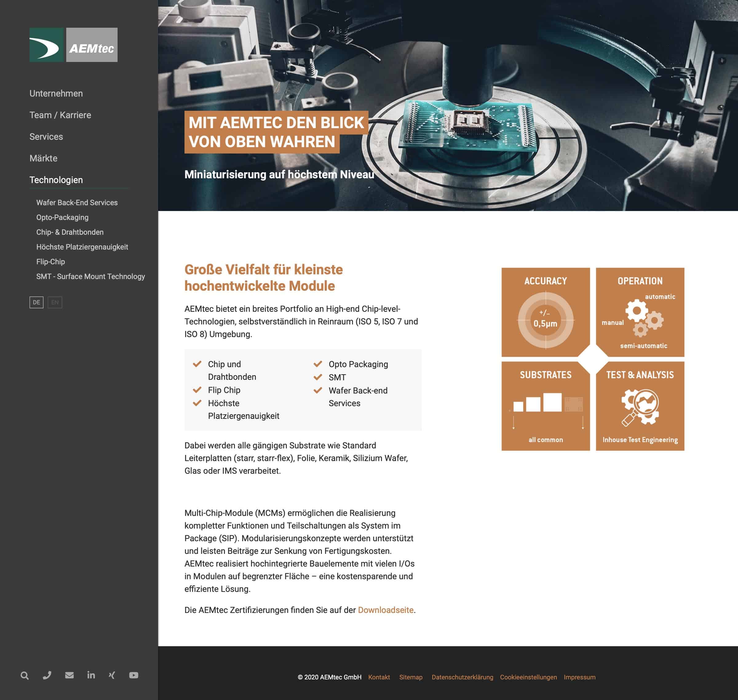738x700 pixels.
Task: Open Sitemap footer link
Action: click(411, 677)
